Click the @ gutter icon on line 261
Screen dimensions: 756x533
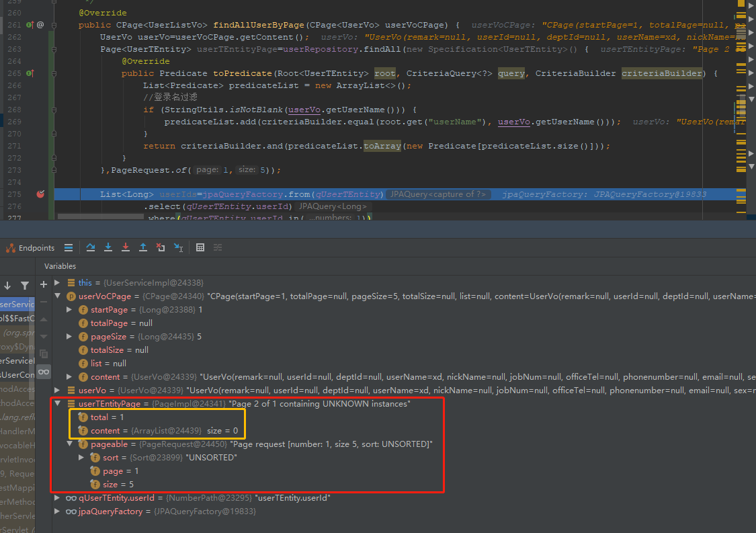(40, 25)
